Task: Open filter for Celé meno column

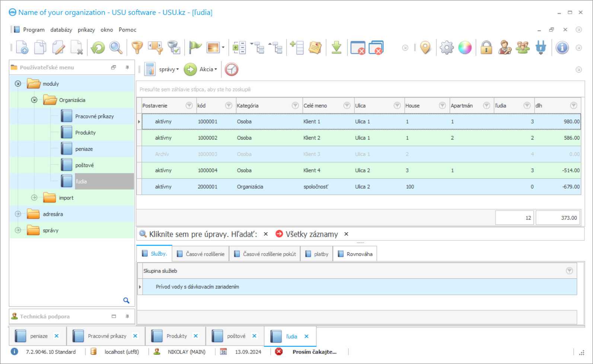Action: [x=347, y=106]
